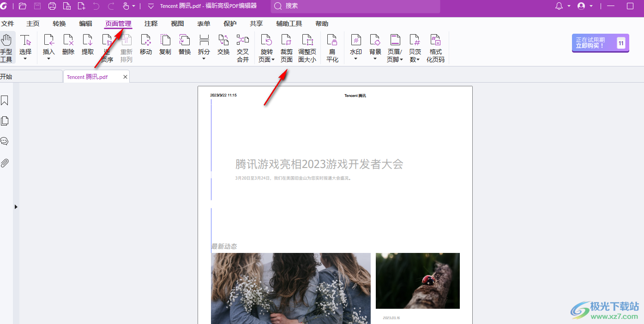Click the redo arrow in the title bar
The width and height of the screenshot is (644, 324).
click(x=111, y=6)
